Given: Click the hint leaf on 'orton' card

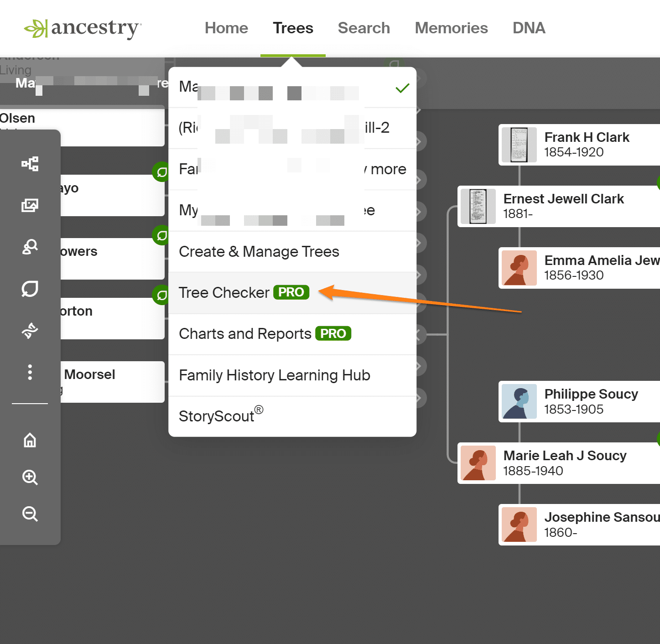Looking at the screenshot, I should [x=161, y=295].
